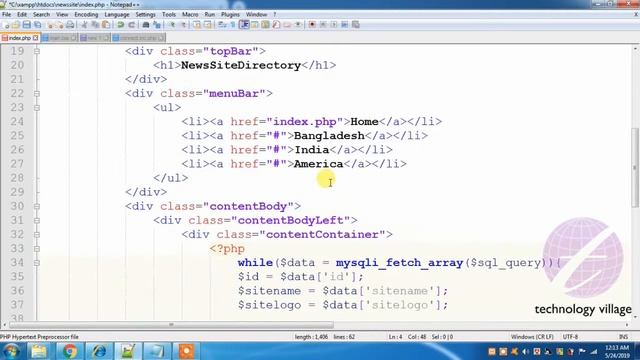The image size is (640, 360).
Task: Collapse contentContainer fold at line 32
Action: point(37,235)
